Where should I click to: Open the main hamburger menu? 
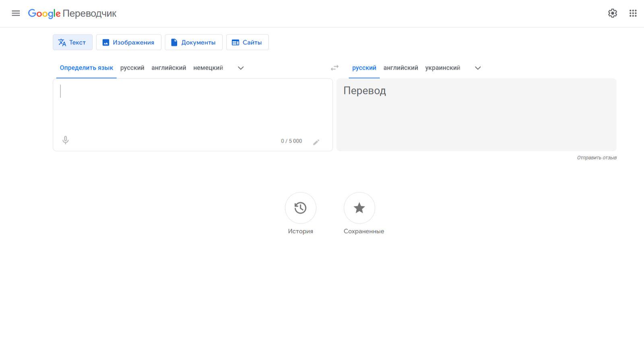tap(16, 13)
